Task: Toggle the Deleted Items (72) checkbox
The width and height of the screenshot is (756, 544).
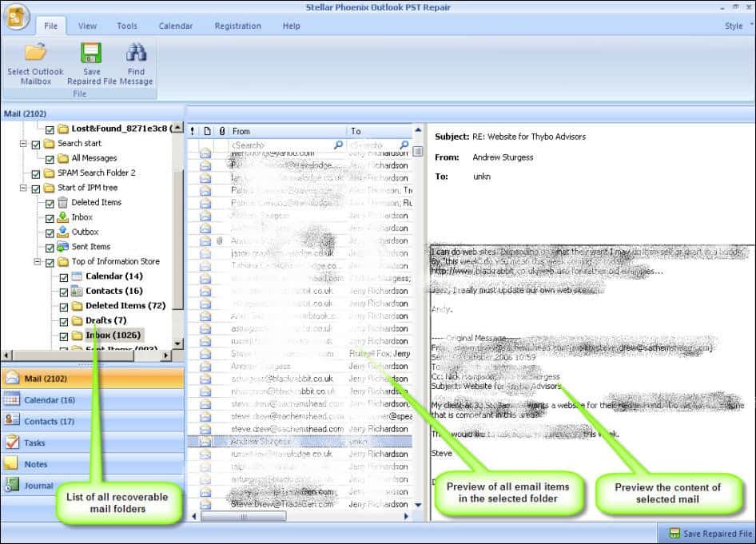Action: click(x=64, y=307)
